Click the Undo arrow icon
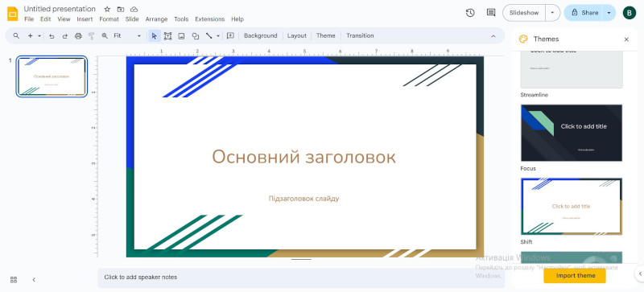Screen dimensions: 644x292 (52, 36)
